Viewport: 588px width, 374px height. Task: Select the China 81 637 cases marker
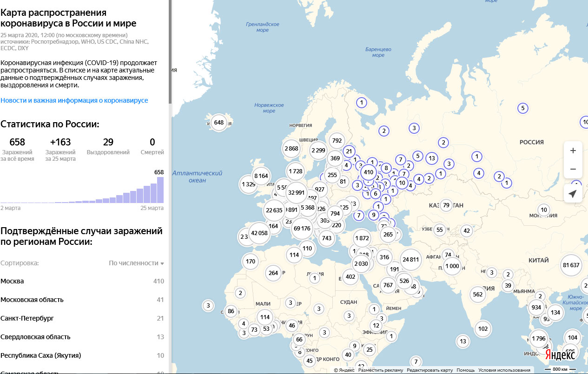(571, 265)
